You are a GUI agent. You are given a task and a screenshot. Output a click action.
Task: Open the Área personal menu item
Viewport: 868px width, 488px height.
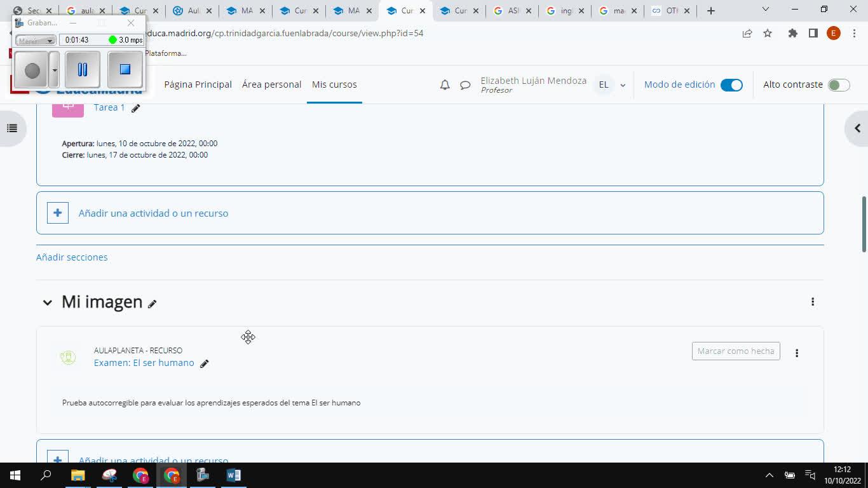[x=271, y=85]
